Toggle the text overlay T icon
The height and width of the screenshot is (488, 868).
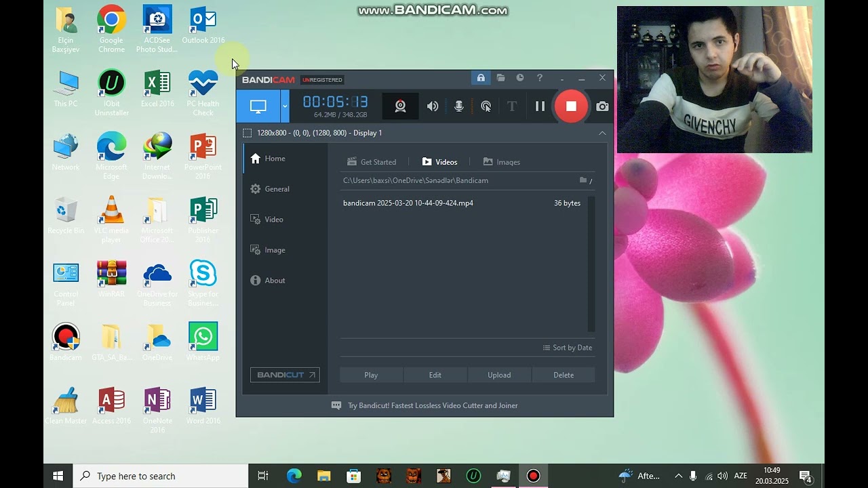pos(512,106)
